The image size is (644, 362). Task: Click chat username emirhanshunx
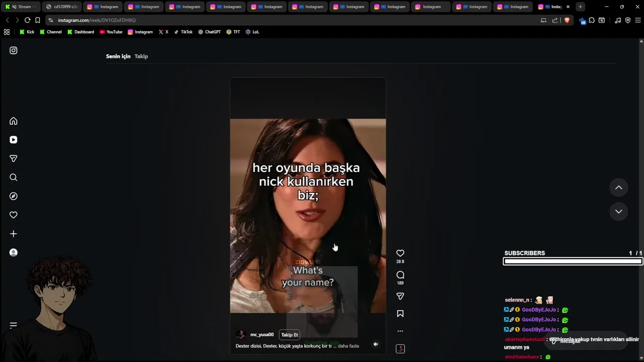click(521, 357)
